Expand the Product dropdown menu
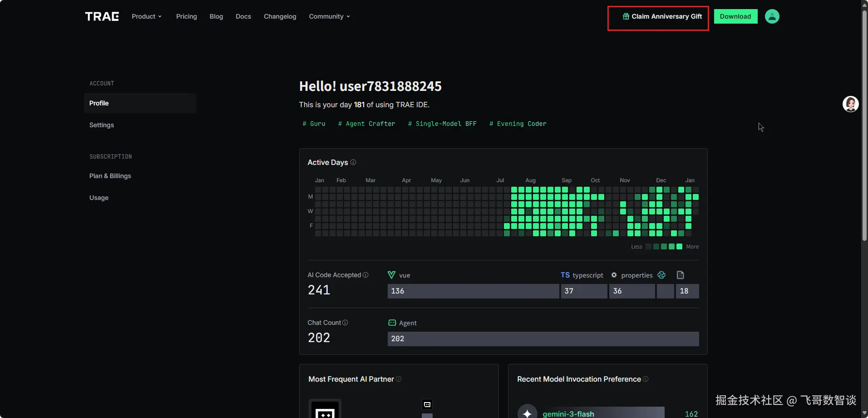The width and height of the screenshot is (868, 418). pos(146,16)
